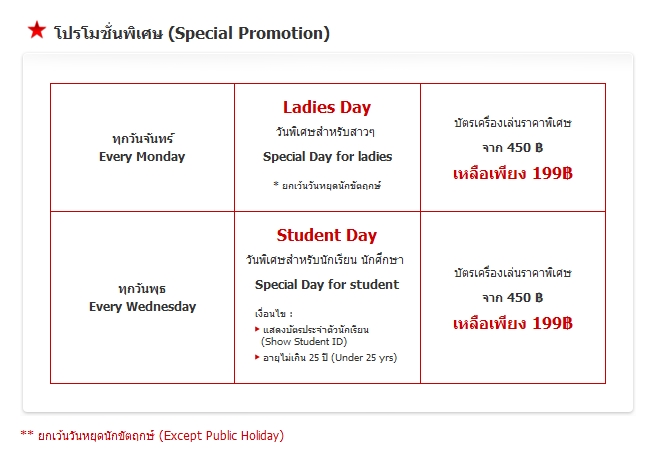Click the red arrow bullet before Show Student ID
The height and width of the screenshot is (463, 651).
tap(257, 329)
